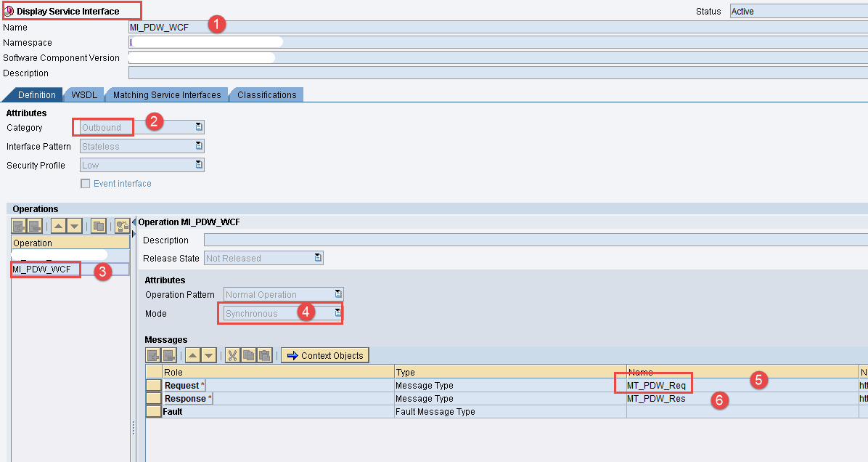Click the copy icon in Messages toolbar
Viewport: 868px width, 462px height.
click(248, 355)
